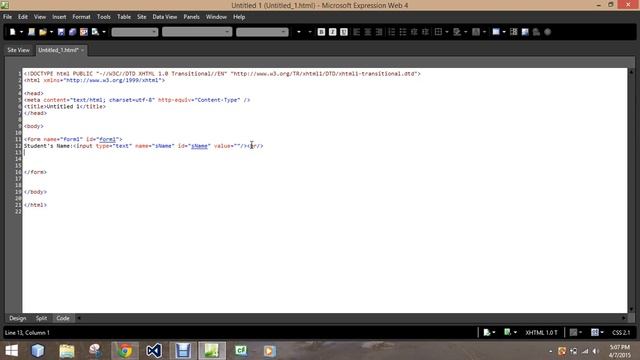Switch to Design view
The height and width of the screenshot is (360, 640).
point(18,318)
